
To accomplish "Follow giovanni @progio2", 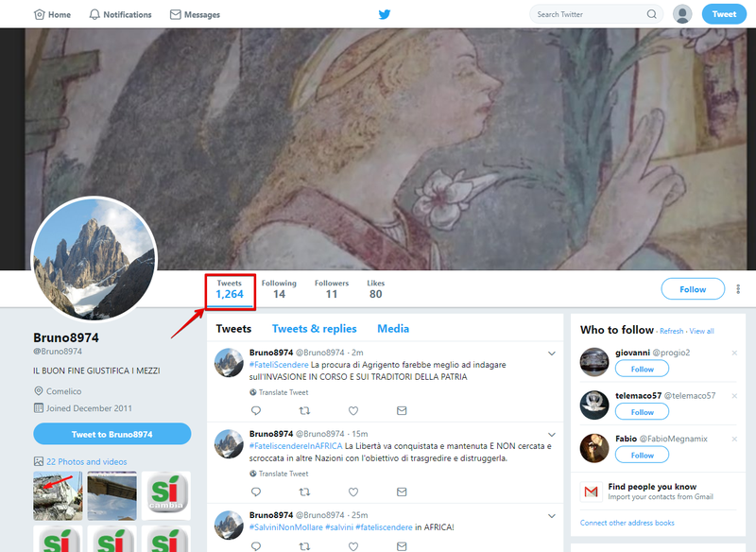I will pos(643,369).
